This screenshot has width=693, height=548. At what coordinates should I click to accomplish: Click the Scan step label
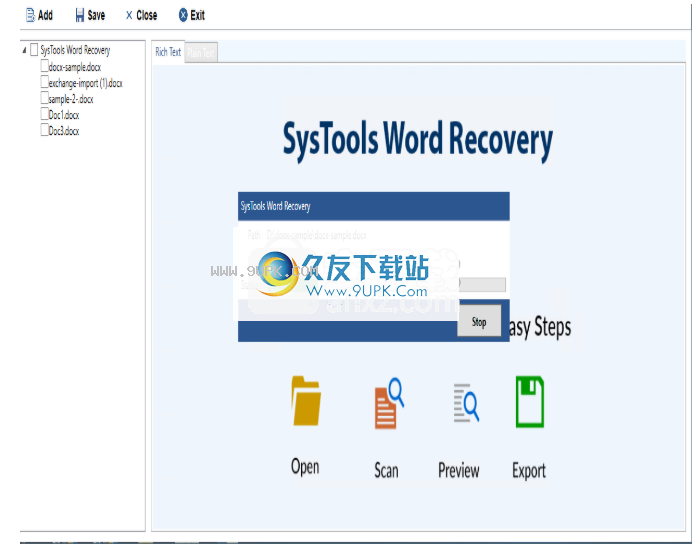[386, 470]
